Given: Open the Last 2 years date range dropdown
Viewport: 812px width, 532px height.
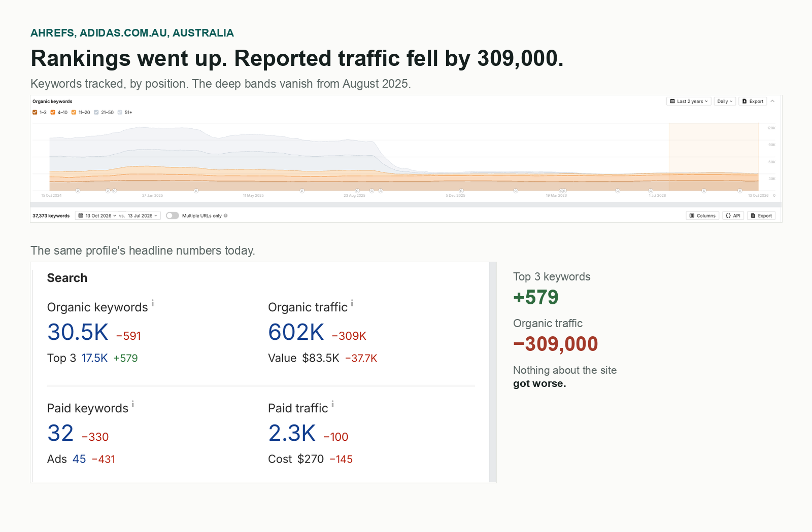Looking at the screenshot, I should point(689,101).
